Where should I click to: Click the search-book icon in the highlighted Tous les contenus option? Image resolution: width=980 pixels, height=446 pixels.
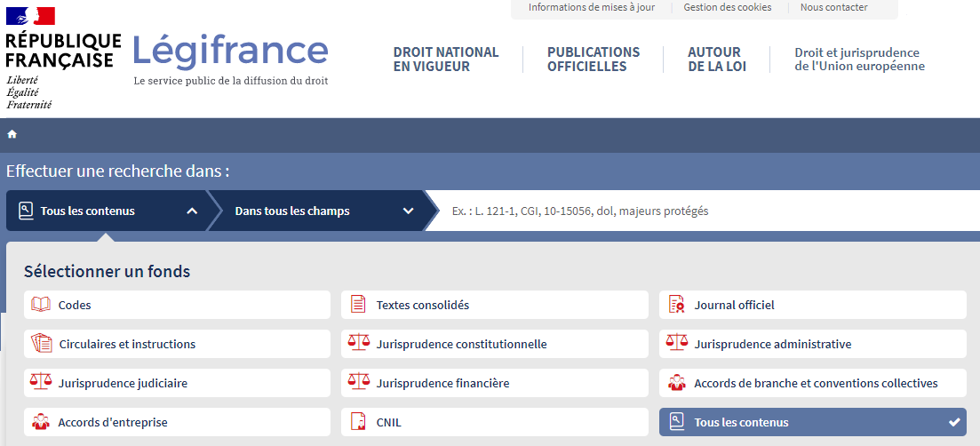[x=676, y=422]
